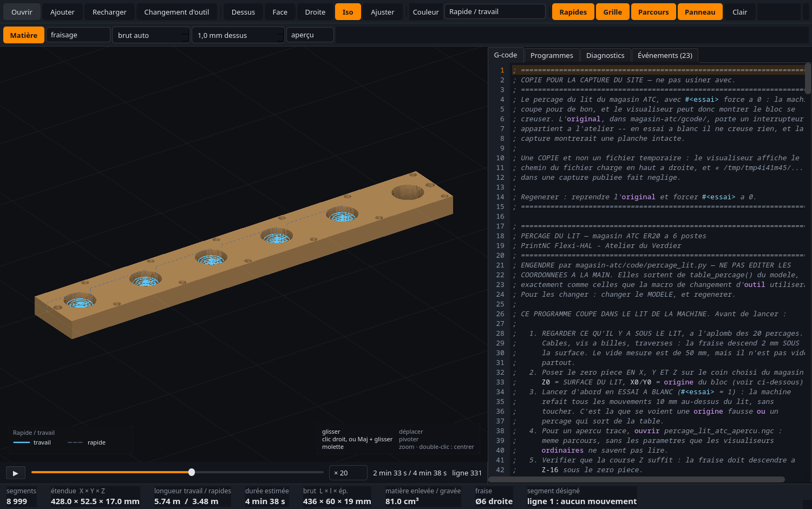812x509 pixels.
Task: Switch to the Face view
Action: [280, 12]
